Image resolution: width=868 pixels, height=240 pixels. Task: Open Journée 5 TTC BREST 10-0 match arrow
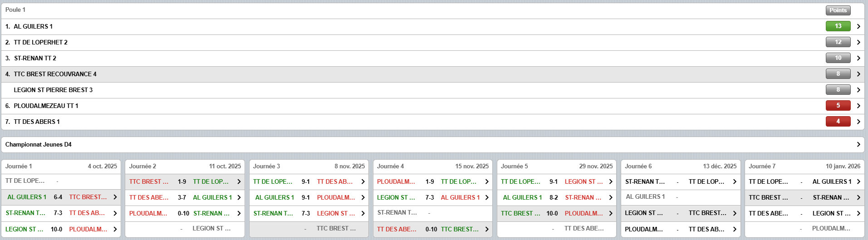click(x=610, y=213)
